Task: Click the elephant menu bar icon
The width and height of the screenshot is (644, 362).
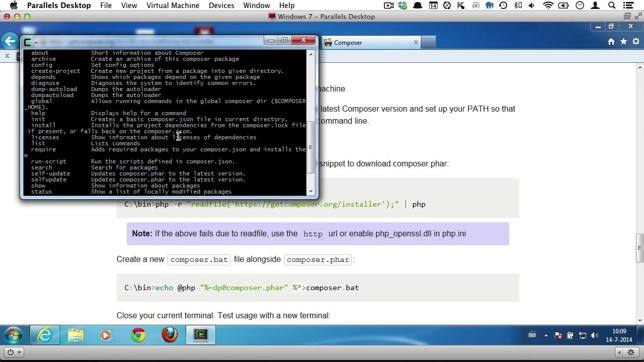Action: [489, 6]
